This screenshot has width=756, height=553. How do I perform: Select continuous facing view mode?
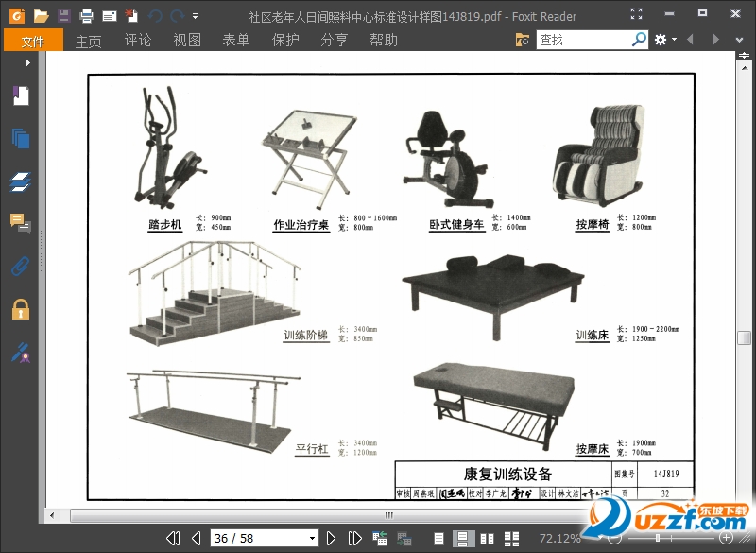(511, 539)
